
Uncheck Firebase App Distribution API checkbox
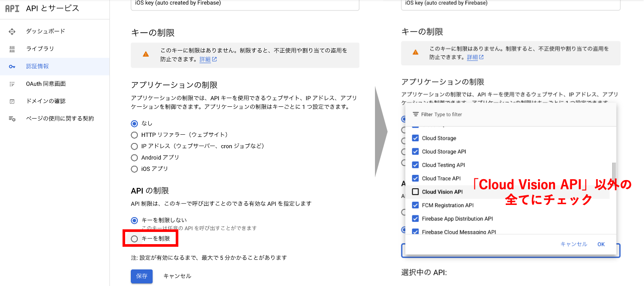pyautogui.click(x=415, y=219)
